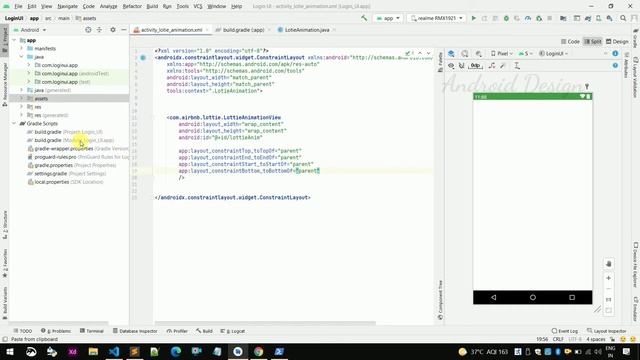
Task: Open the LoginUI theme dropdown
Action: point(553,53)
